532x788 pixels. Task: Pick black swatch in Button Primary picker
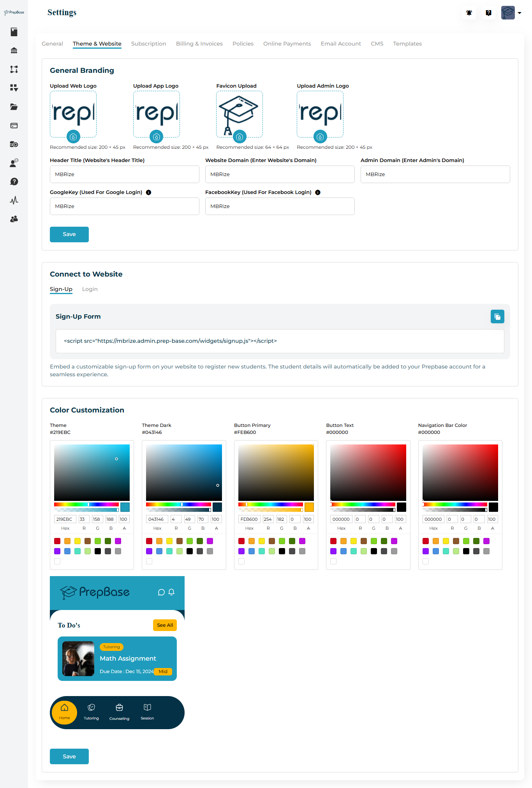point(282,551)
